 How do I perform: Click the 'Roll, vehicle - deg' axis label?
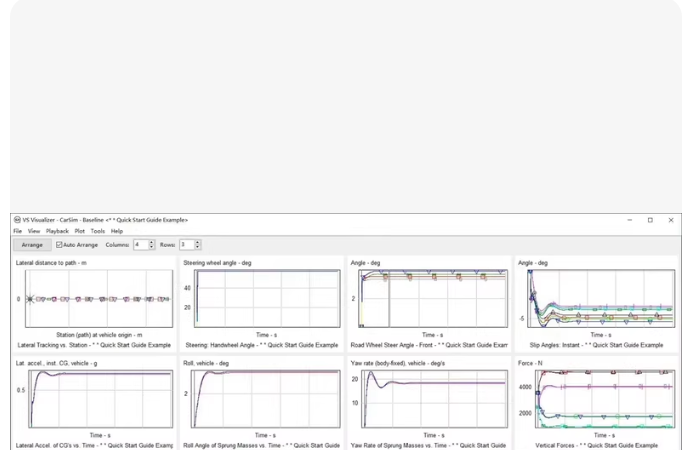(x=206, y=363)
